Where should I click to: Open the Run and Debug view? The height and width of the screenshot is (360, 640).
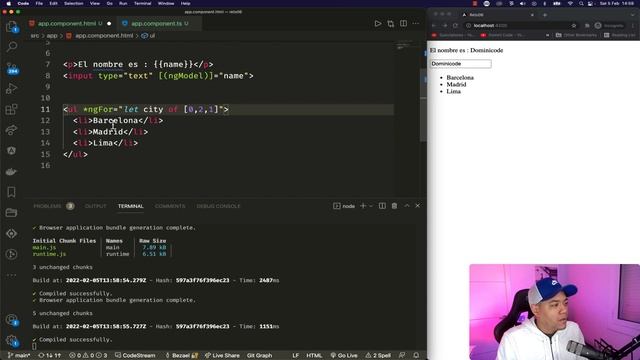[x=12, y=89]
